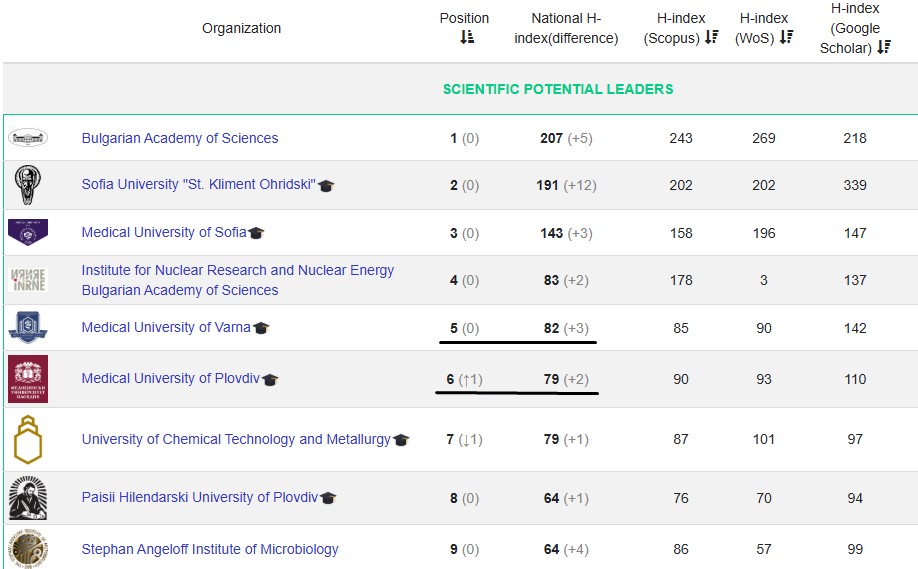Click the Position column header text

464,18
